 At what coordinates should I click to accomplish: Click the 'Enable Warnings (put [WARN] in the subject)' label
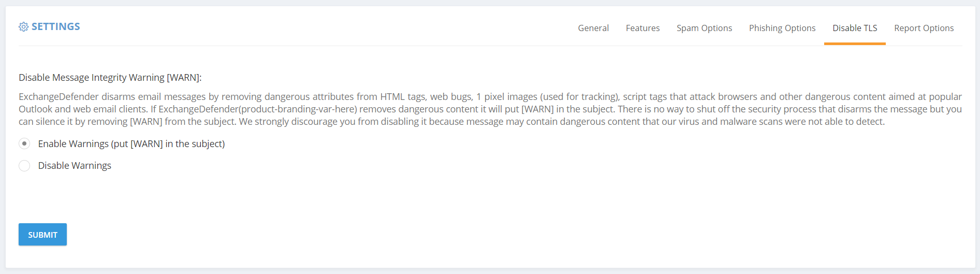(131, 144)
